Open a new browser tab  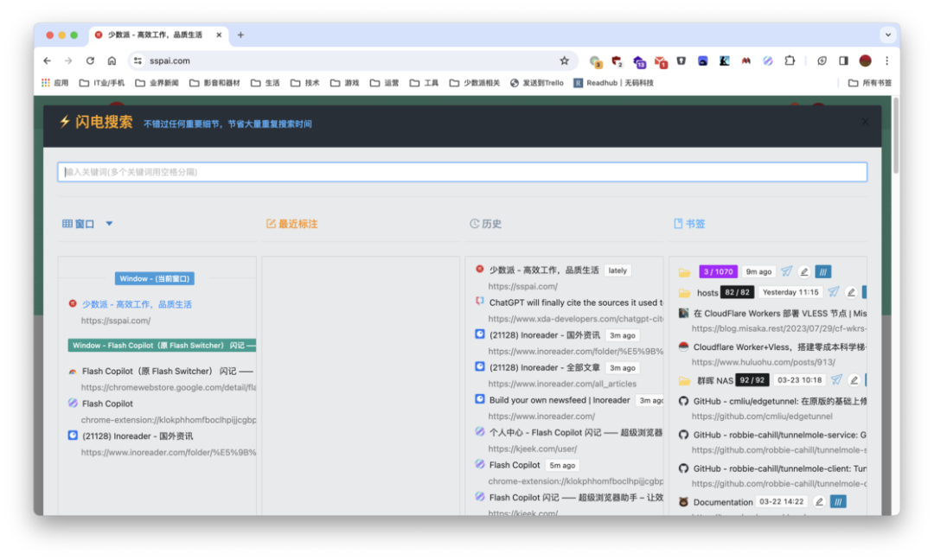click(240, 35)
